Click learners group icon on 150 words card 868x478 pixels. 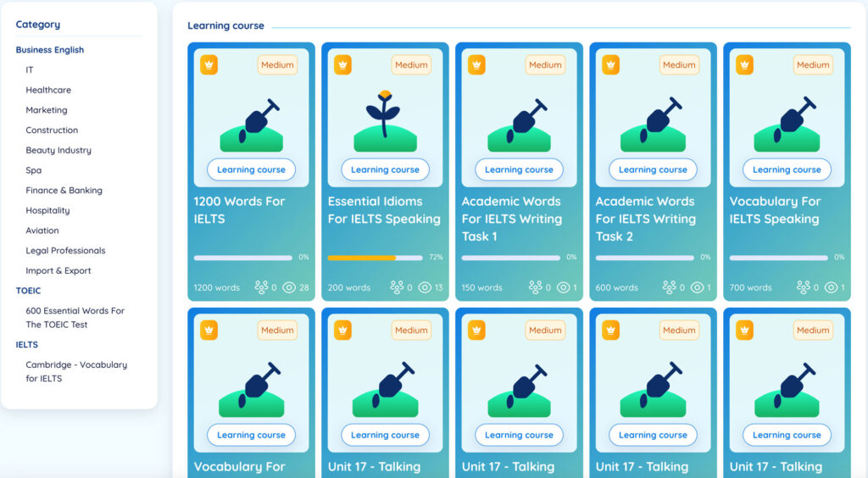click(536, 287)
